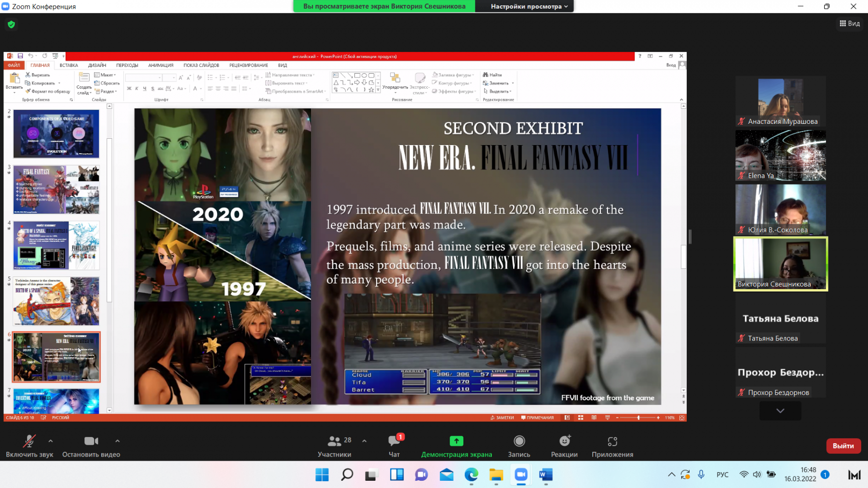Open the Вид layout switcher
The width and height of the screenshot is (868, 488).
click(x=850, y=23)
